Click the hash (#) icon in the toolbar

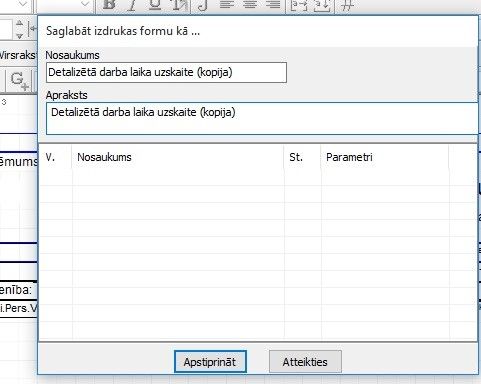point(347,5)
